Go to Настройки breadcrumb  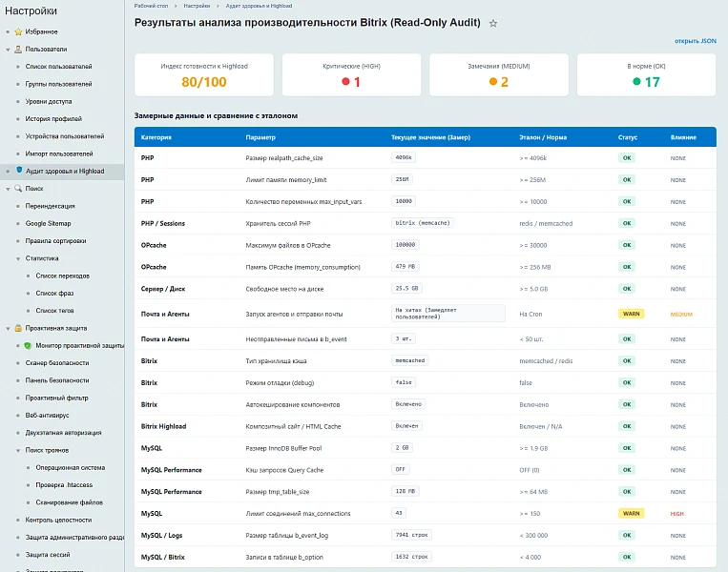pyautogui.click(x=197, y=6)
